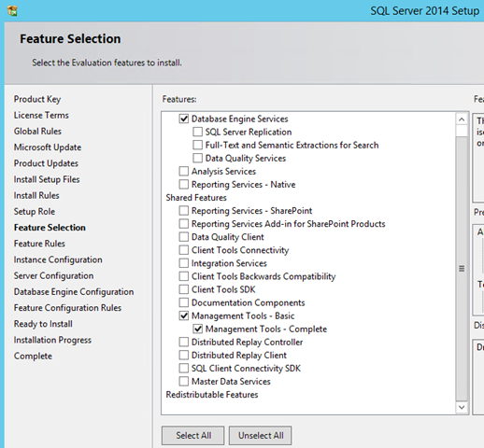Click Microsoft Update step
Image resolution: width=484 pixels, height=448 pixels.
pos(48,147)
